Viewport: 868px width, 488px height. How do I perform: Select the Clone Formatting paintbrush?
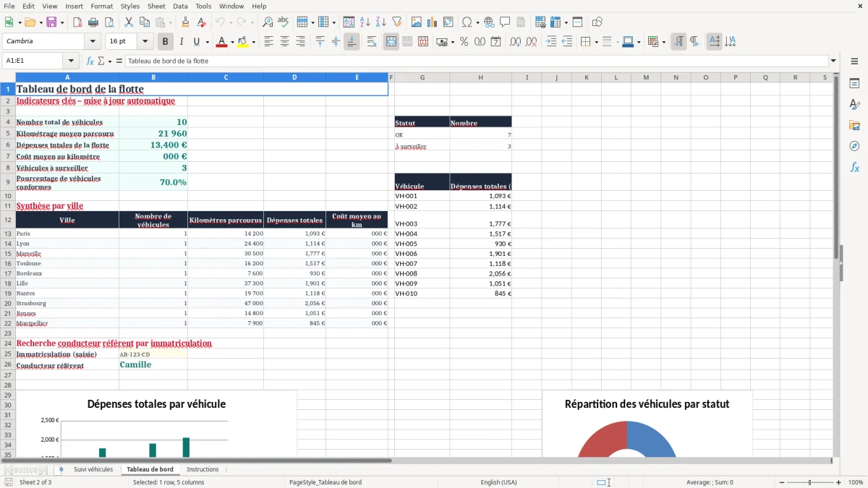(185, 22)
